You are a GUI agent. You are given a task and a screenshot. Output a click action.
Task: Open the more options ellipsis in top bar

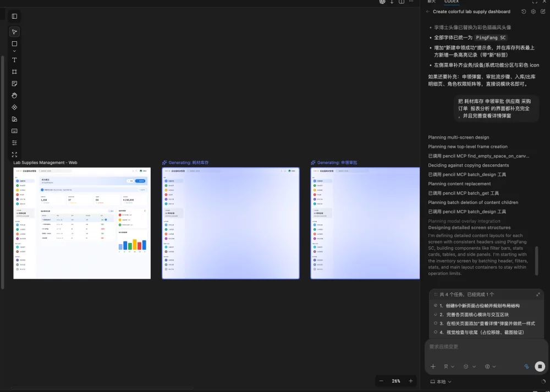click(411, 2)
